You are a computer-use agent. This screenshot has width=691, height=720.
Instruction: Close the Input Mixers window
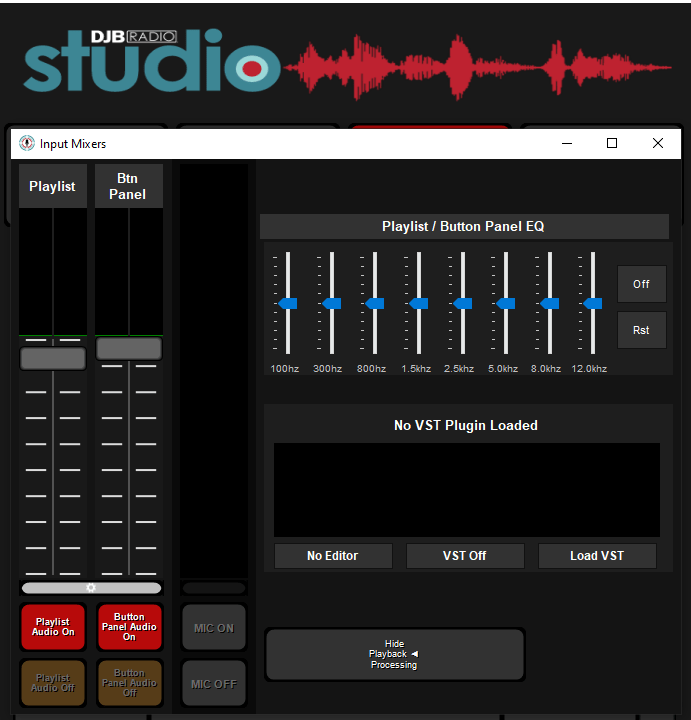click(658, 143)
